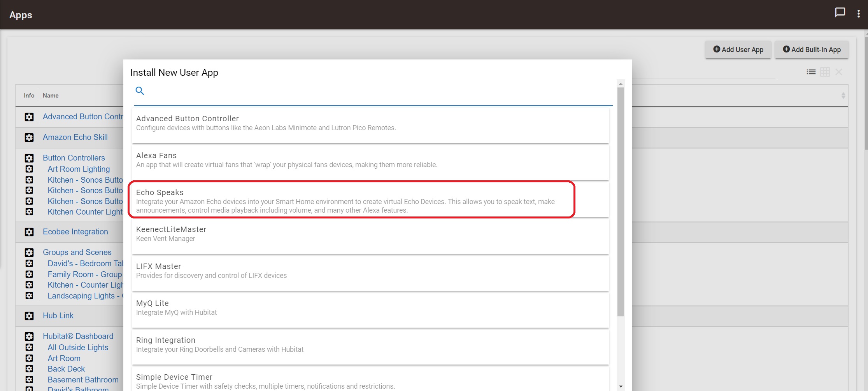The height and width of the screenshot is (391, 868).
Task: Select Alexa Fans user app
Action: [x=370, y=162]
